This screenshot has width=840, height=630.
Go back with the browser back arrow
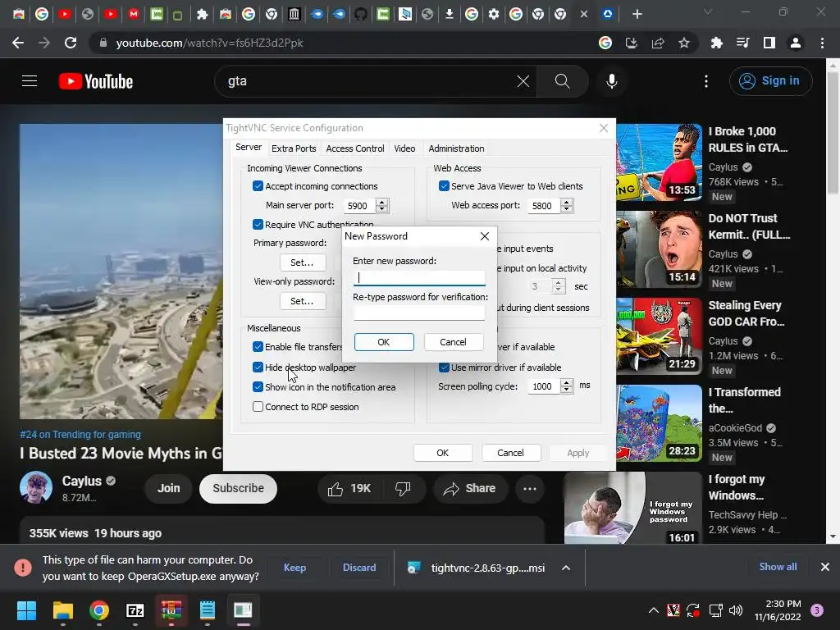click(x=18, y=43)
